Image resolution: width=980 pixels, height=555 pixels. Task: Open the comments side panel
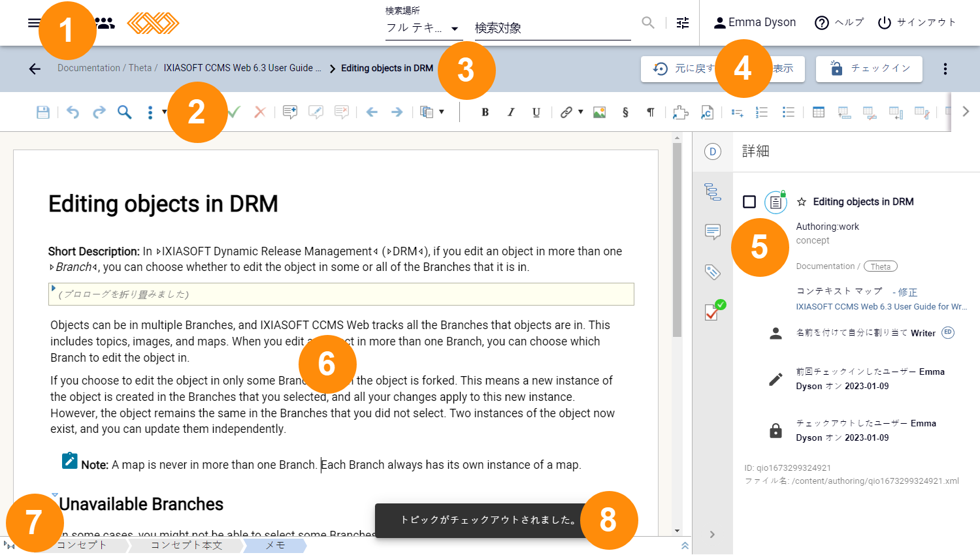point(713,232)
